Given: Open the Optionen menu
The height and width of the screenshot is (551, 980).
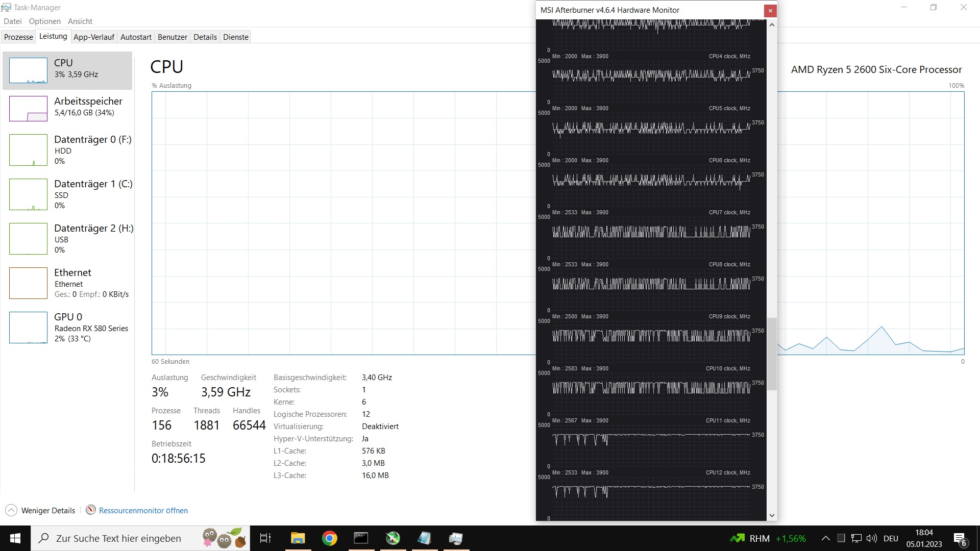Looking at the screenshot, I should (x=44, y=21).
